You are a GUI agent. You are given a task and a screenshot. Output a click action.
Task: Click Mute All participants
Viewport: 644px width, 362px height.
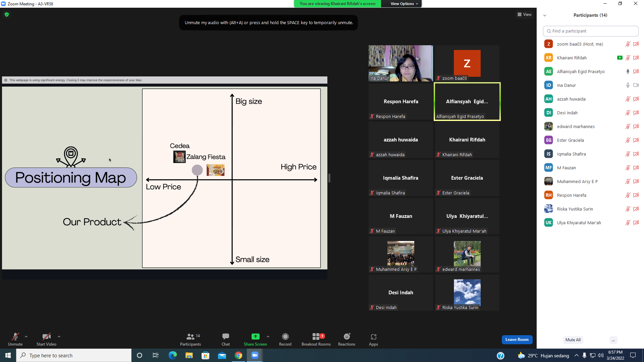[x=573, y=340]
